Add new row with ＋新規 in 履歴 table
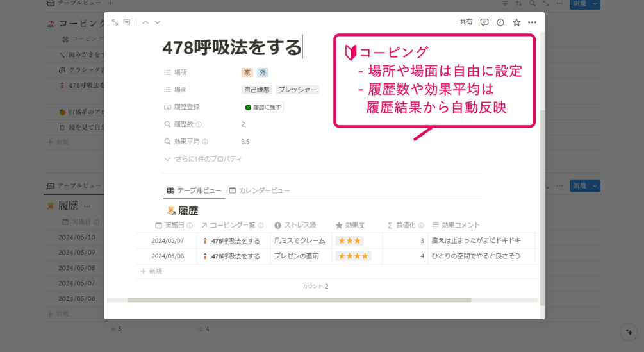Screen dimensions: 644x352 (152, 271)
